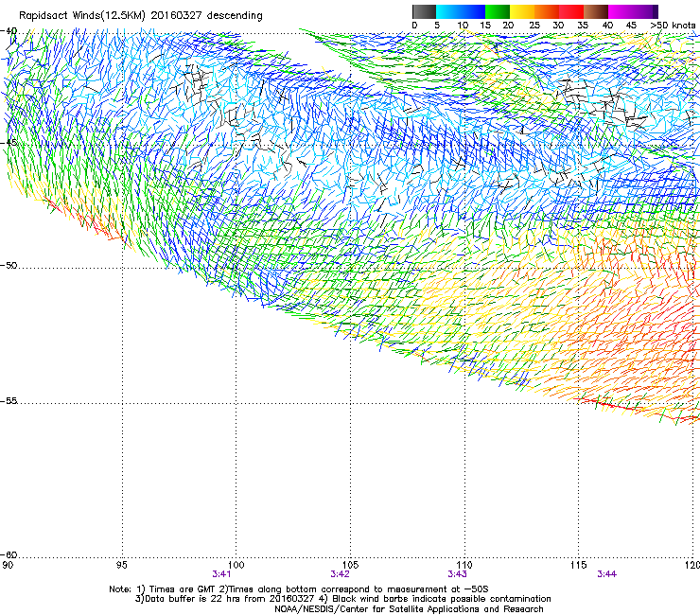Click latitude label '-55' on left axis
Image resolution: width=700 pixels, height=615 pixels.
point(9,400)
